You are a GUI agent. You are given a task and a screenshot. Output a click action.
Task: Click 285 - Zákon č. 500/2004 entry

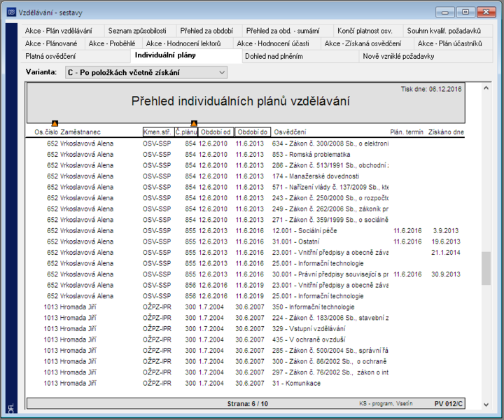tap(330, 351)
